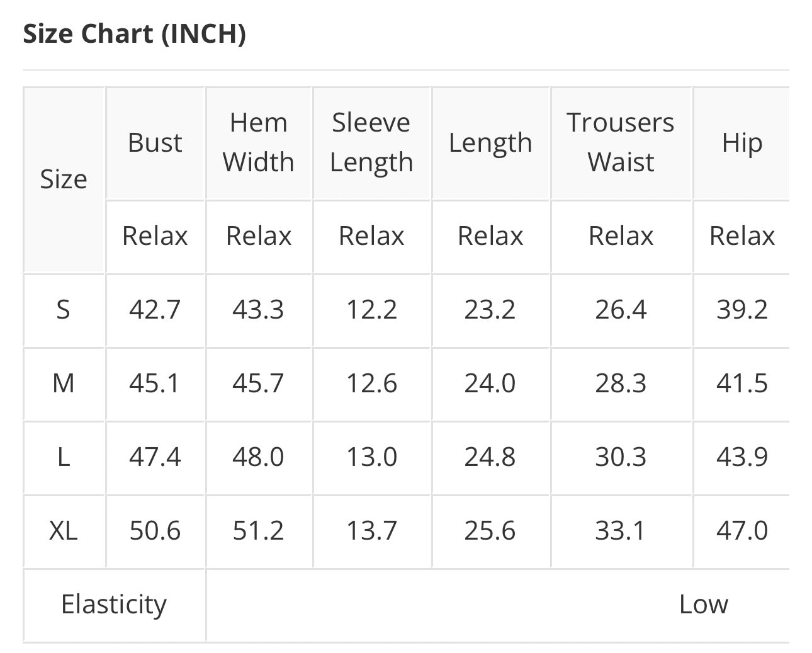
Task: Select the Hip column header
Action: tap(742, 144)
